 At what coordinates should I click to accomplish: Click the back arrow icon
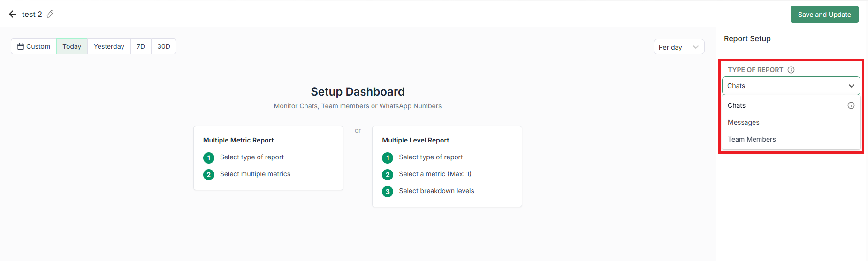tap(13, 14)
